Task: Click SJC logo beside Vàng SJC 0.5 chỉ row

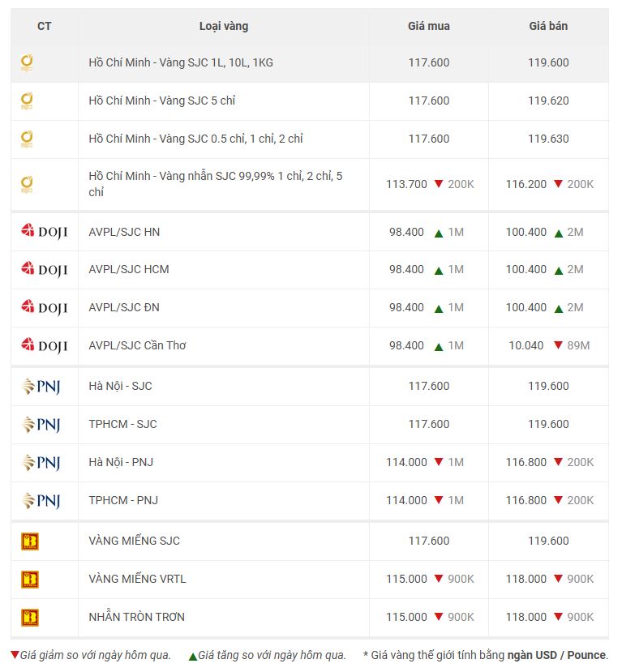Action: (27, 139)
